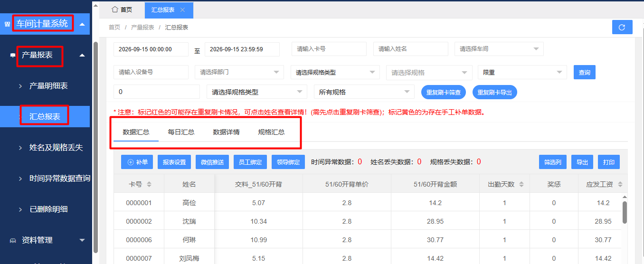The width and height of the screenshot is (644, 264).
Task: Click card number 0000001
Action: tap(139, 203)
